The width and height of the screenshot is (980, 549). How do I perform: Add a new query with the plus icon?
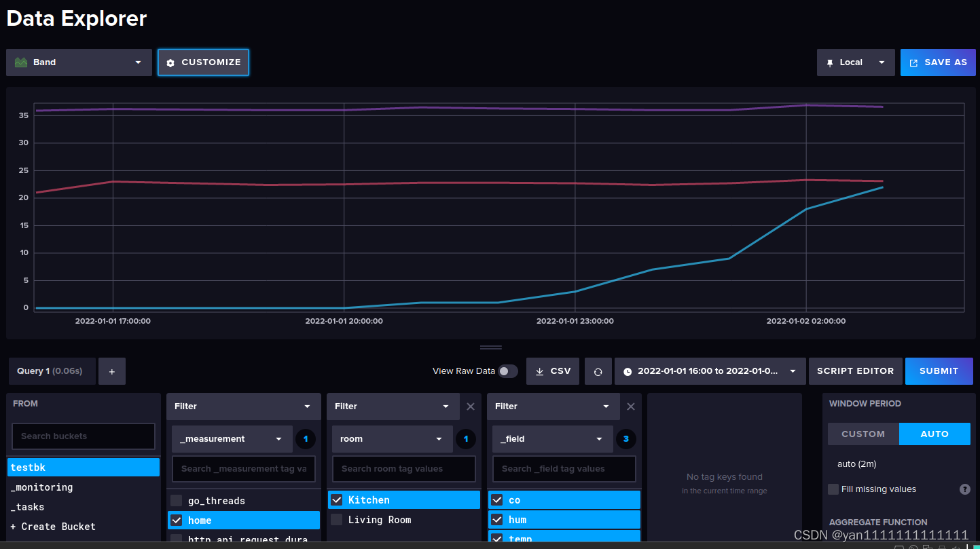point(112,371)
